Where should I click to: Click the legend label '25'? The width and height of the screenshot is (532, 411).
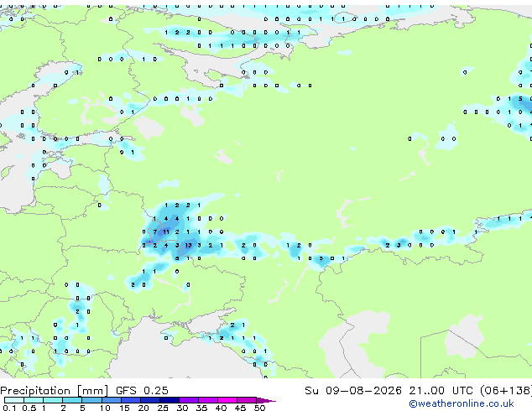pos(163,408)
